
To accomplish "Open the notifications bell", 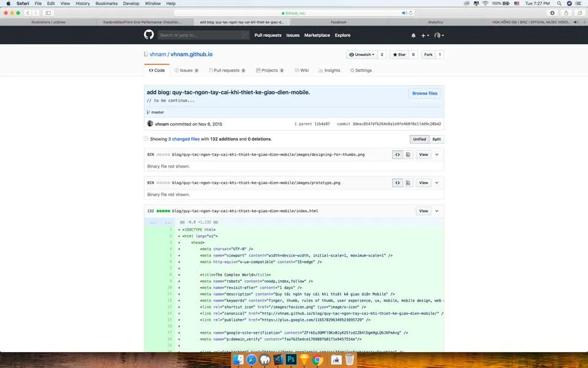I will (x=413, y=36).
